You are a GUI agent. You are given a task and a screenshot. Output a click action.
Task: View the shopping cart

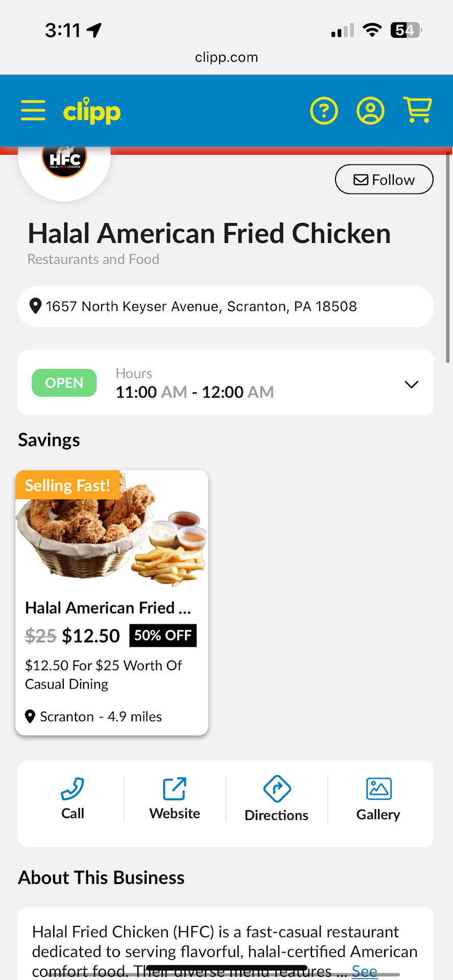(418, 110)
